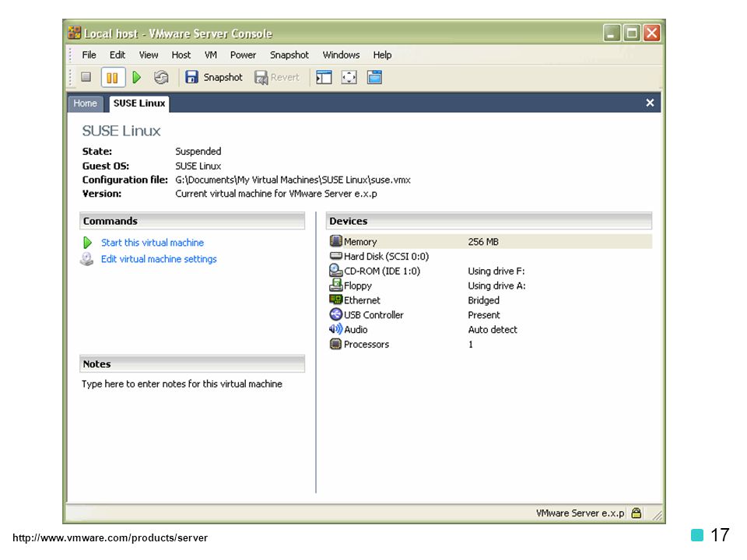The image size is (747, 560).
Task: Toggle the inventory sidebar view icon
Action: click(324, 77)
